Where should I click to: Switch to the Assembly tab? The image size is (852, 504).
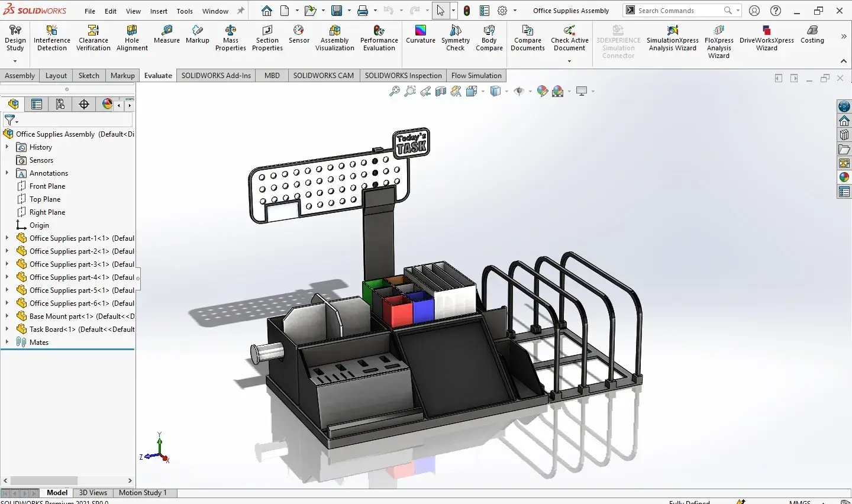(x=20, y=76)
